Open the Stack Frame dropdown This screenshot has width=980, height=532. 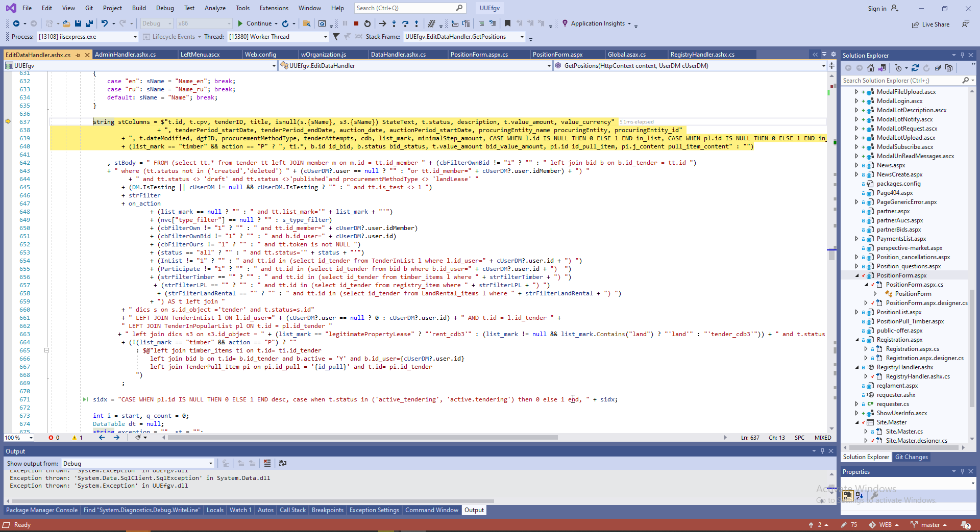tap(464, 37)
